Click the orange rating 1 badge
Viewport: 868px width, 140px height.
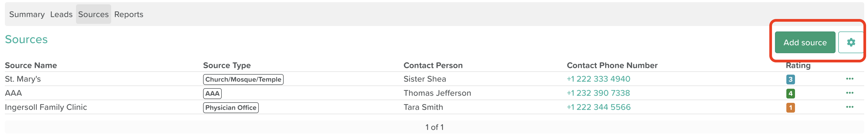(x=790, y=107)
